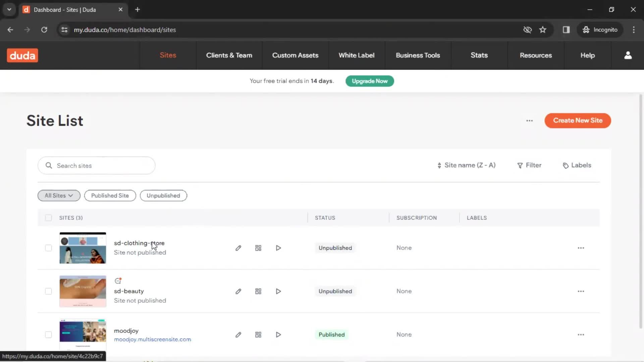This screenshot has height=362, width=644.
Task: View site information icon in address bar
Action: pyautogui.click(x=64, y=30)
